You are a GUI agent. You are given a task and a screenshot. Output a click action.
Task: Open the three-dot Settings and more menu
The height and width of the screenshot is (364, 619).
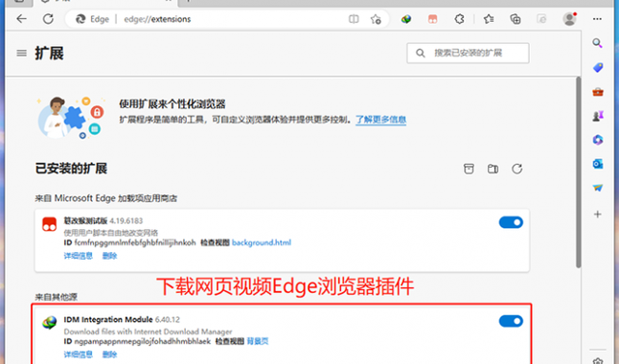click(x=597, y=19)
